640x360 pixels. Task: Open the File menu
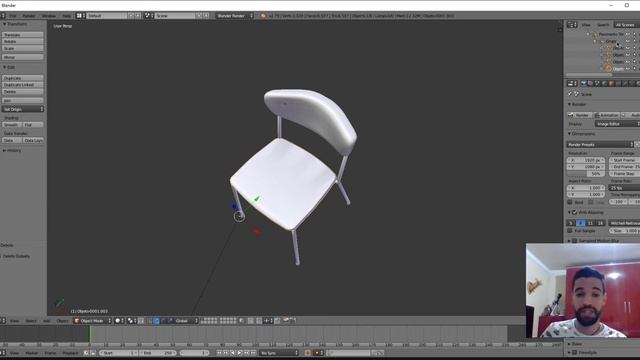point(13,16)
